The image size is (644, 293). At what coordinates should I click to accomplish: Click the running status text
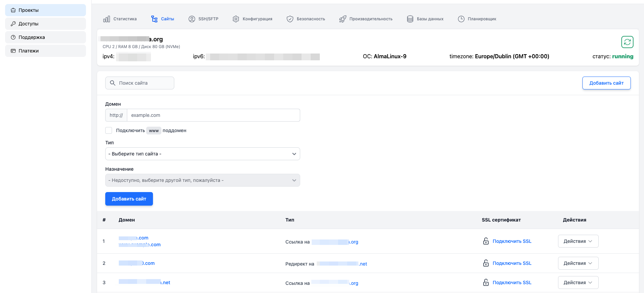click(x=623, y=56)
